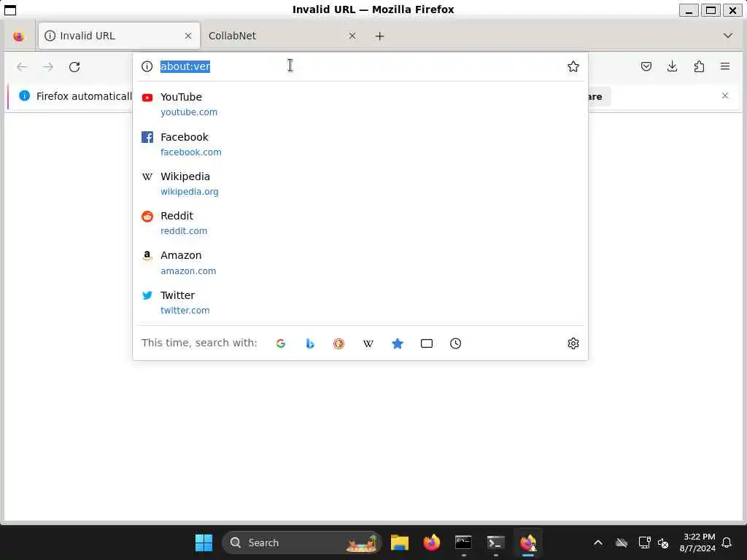Save to Pocket icon
This screenshot has width=747, height=560.
[x=646, y=66]
